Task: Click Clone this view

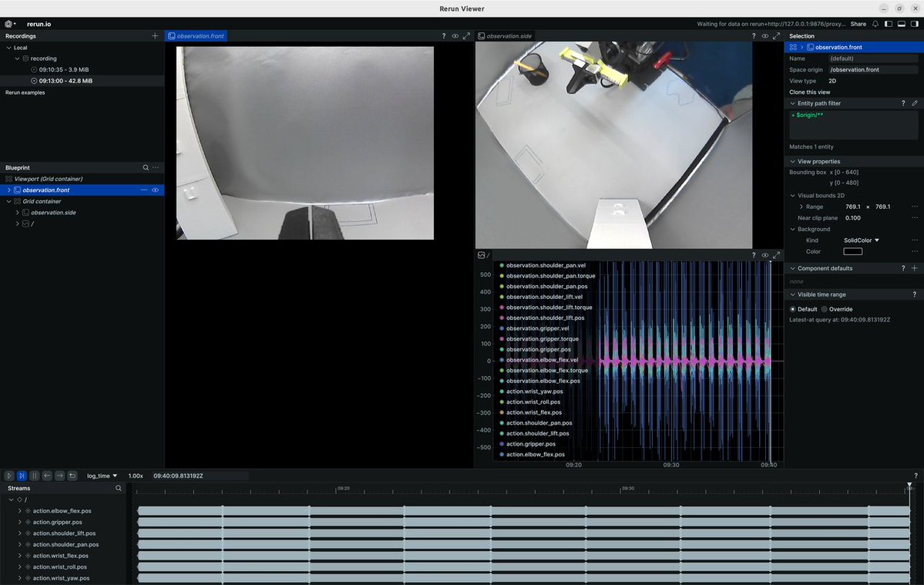Action: tap(809, 92)
